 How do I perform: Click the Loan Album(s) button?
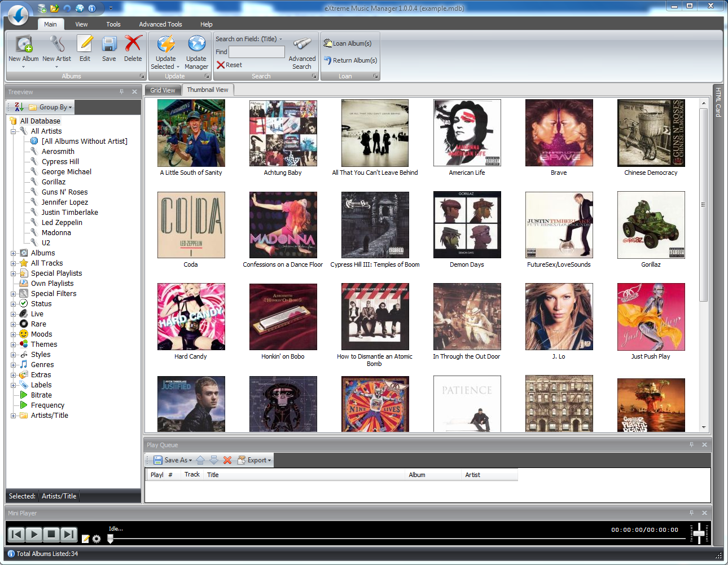tap(348, 43)
